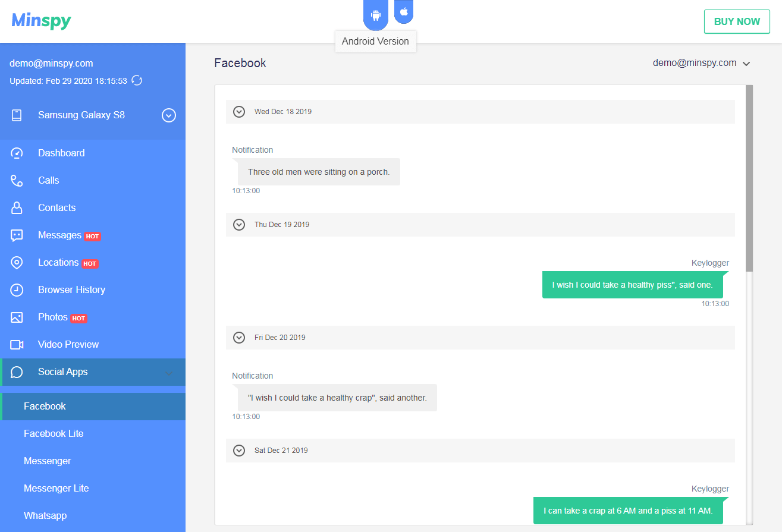
Task: Collapse the Thu Dec 19 2019 section
Action: [239, 225]
